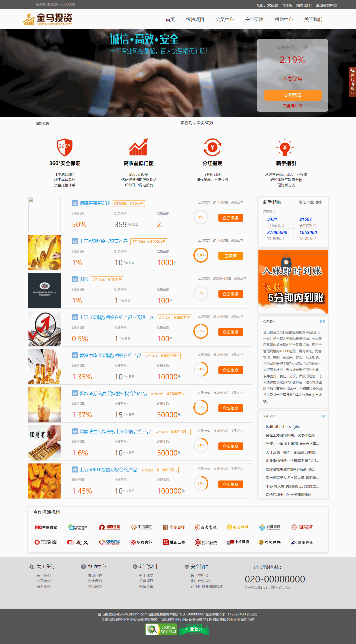This screenshot has height=644, width=356.
Task: Open more items in 最新动态 section
Action: (322, 416)
